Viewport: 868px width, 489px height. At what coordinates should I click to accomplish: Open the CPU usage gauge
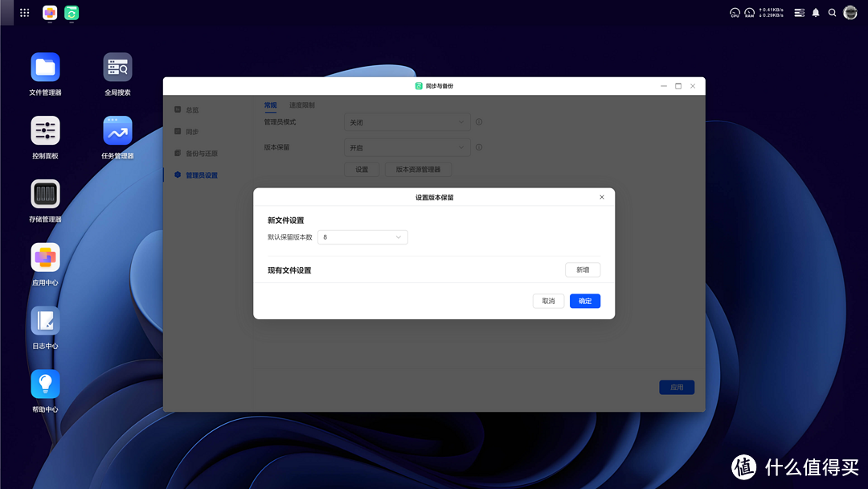pos(735,12)
